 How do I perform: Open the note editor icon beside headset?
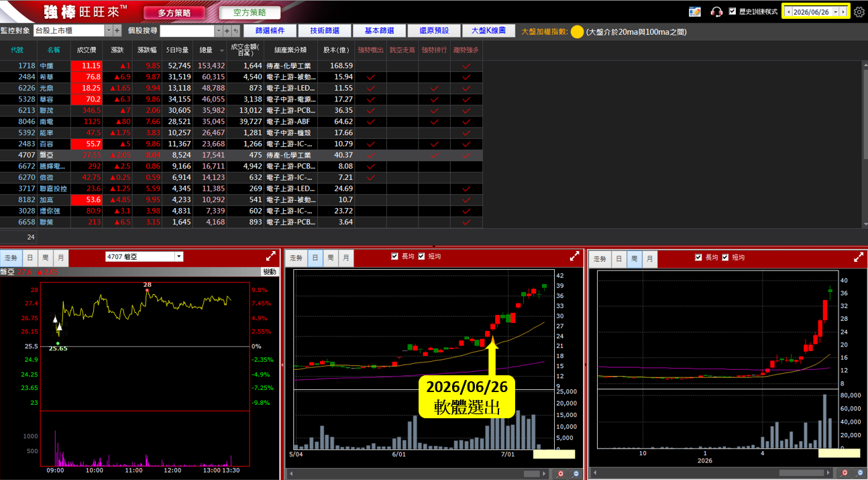pyautogui.click(x=695, y=11)
